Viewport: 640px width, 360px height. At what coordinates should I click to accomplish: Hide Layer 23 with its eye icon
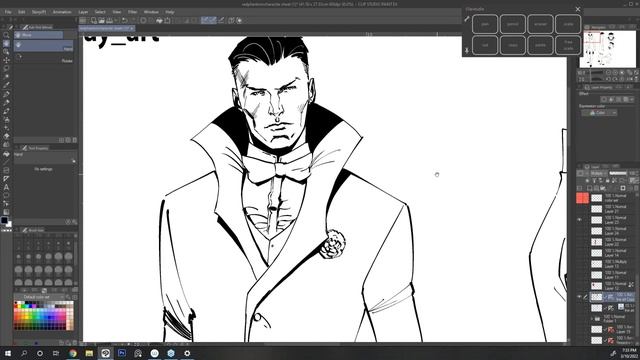pos(579,220)
